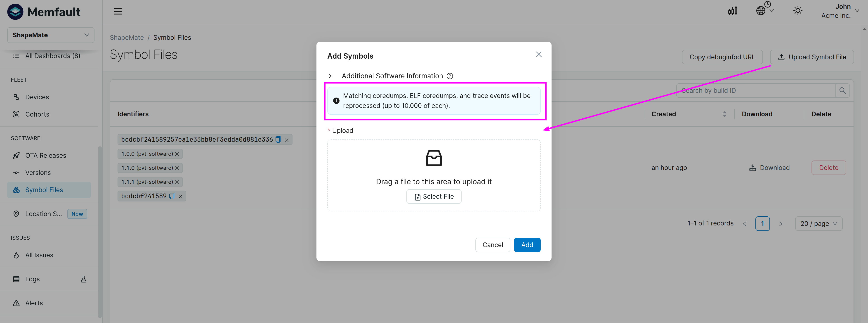Go to next page arrow

coord(780,224)
